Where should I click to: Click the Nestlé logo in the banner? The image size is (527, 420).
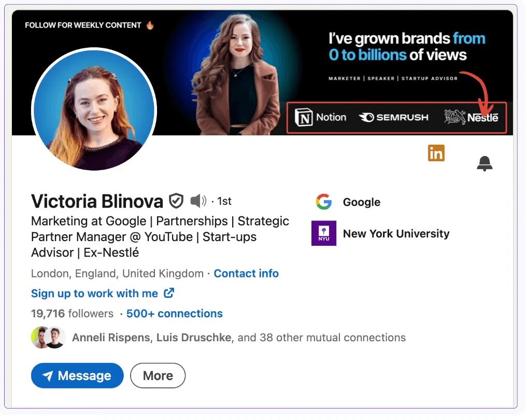point(471,117)
